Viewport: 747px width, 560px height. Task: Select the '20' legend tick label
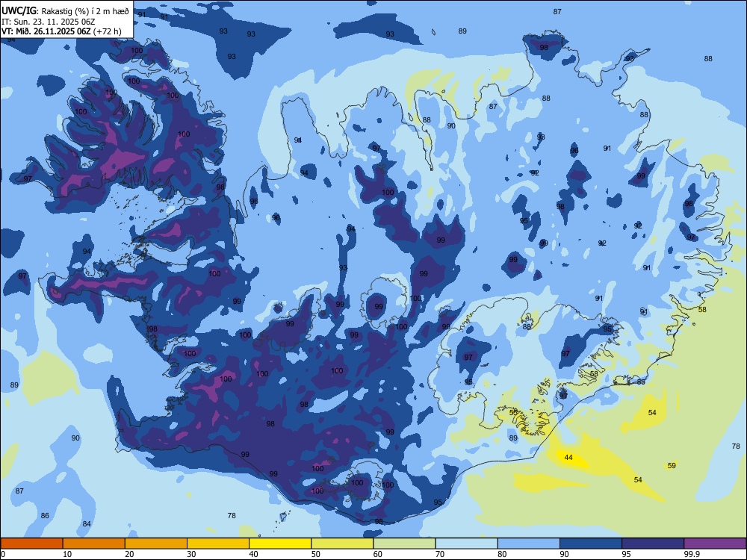coord(129,554)
